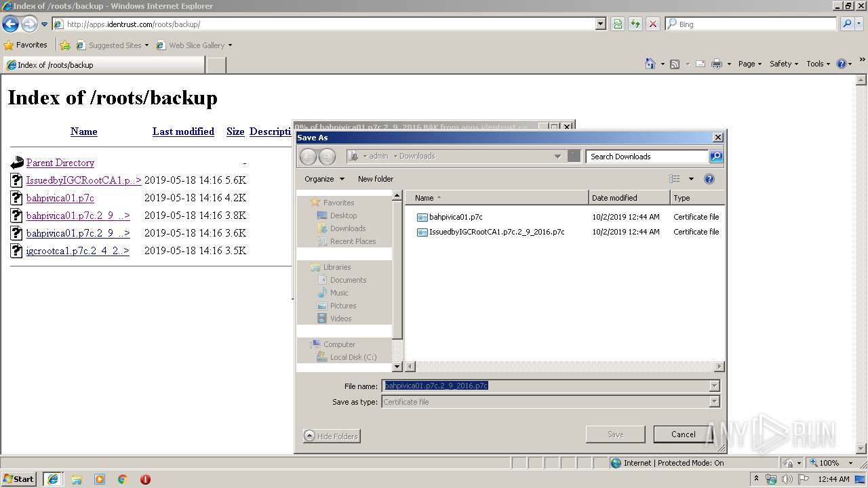The image size is (868, 488).
Task: Click New folder in Save As dialog
Action: coord(376,179)
